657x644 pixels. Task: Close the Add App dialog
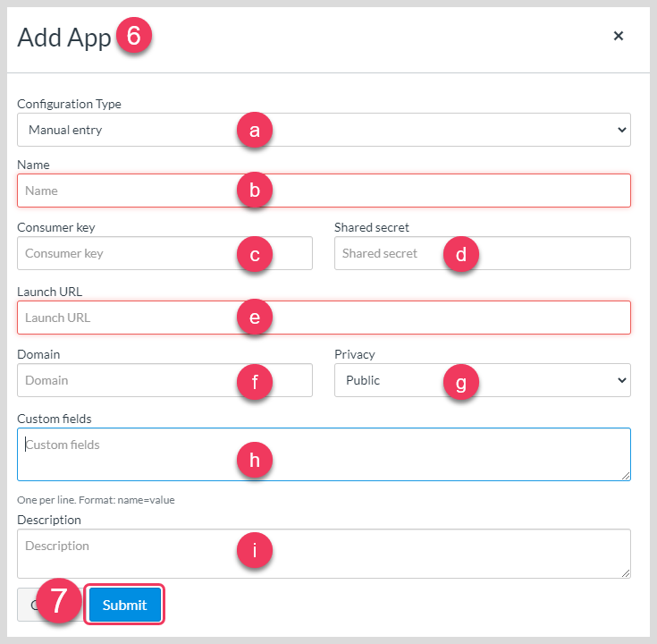(x=618, y=36)
